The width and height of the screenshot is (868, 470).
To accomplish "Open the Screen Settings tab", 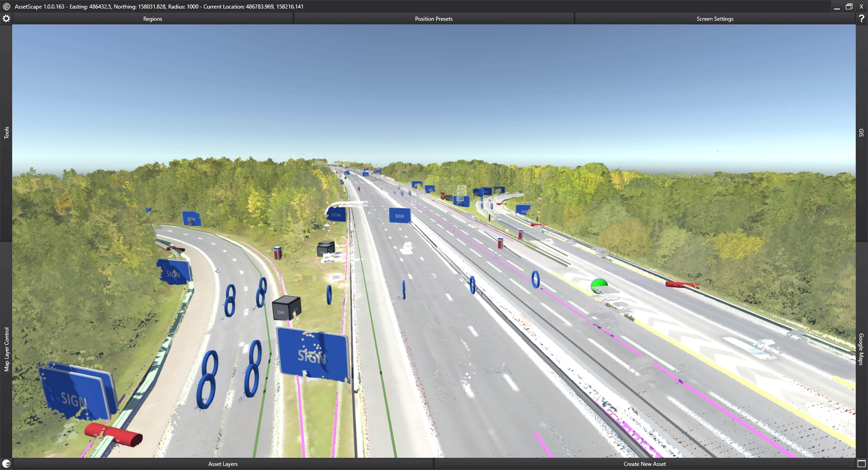I will tap(715, 19).
